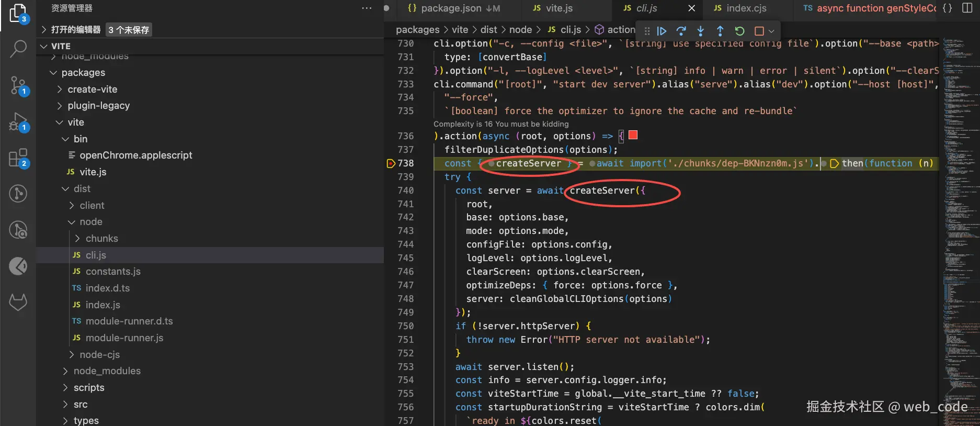Grab the debug toolbar drag handle

point(647,31)
